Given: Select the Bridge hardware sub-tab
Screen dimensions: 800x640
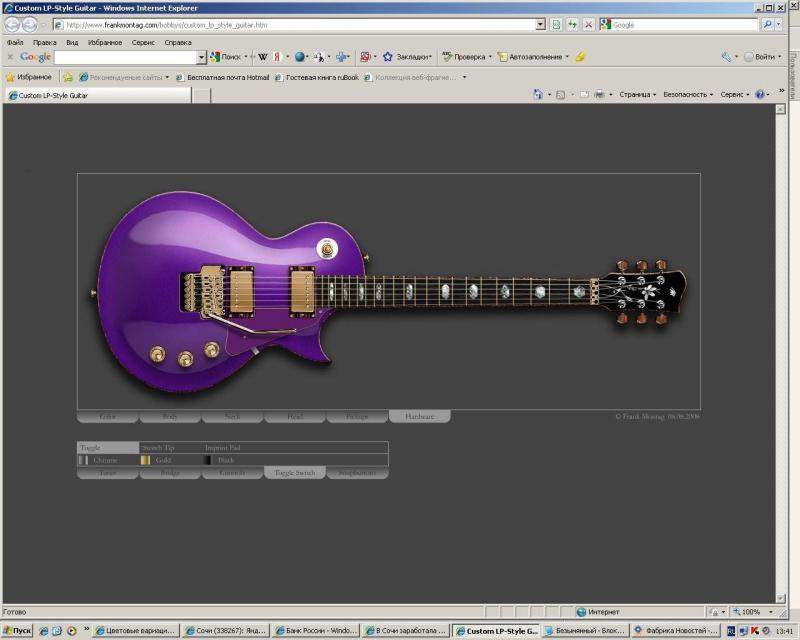Looking at the screenshot, I should (169, 473).
